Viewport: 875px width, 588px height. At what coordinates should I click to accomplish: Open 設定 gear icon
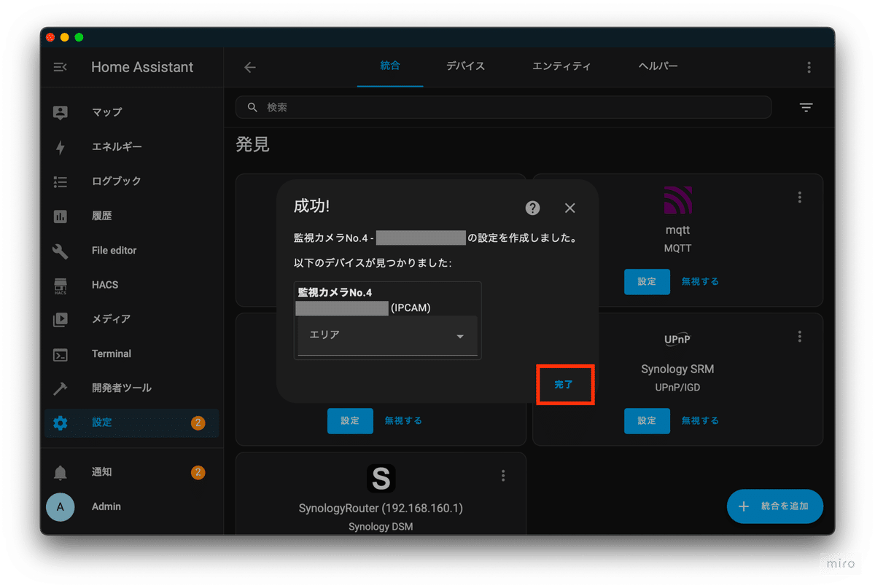61,423
